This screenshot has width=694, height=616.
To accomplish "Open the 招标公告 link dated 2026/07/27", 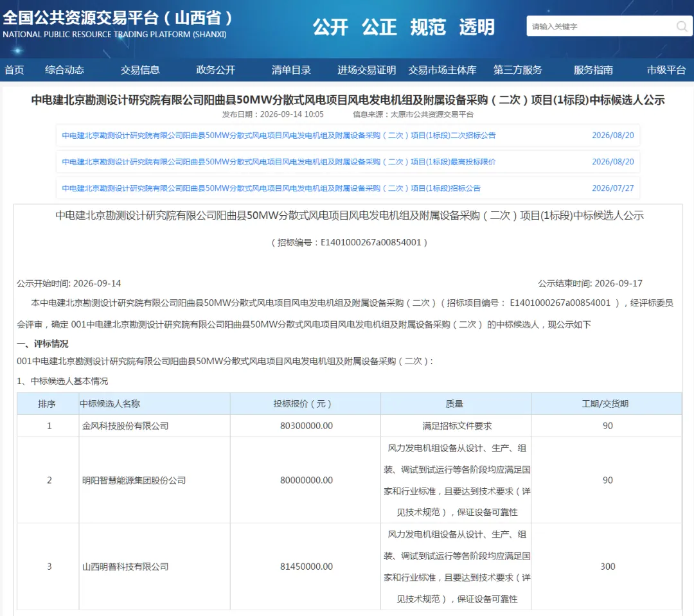I will pos(271,188).
